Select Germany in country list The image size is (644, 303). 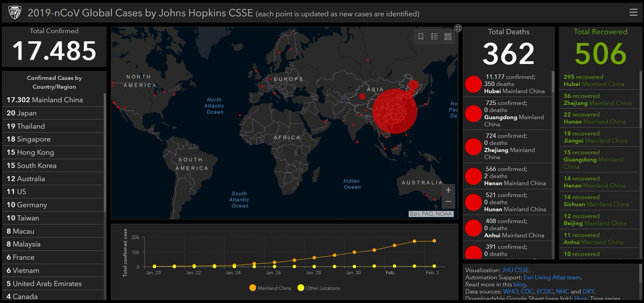coord(53,205)
